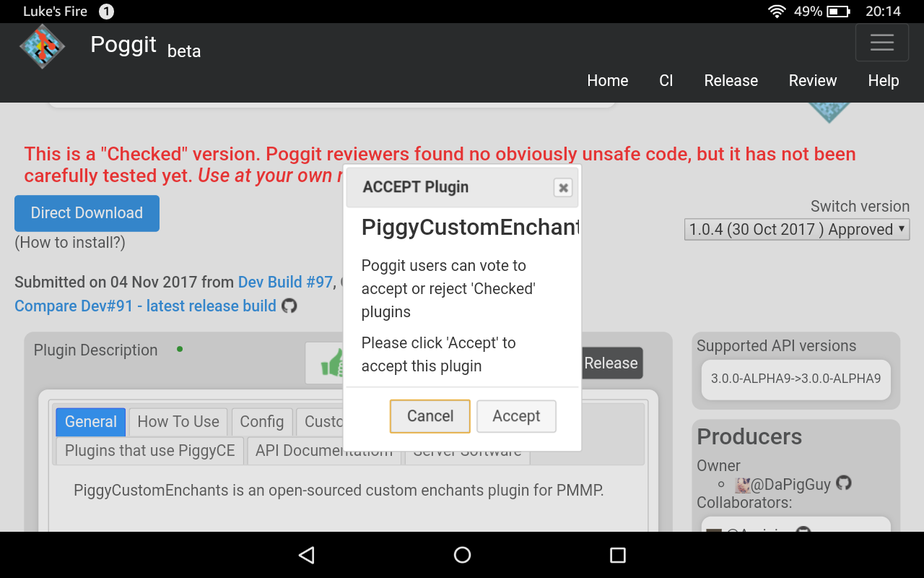Tap the 20:14 clock in status bar
The image size is (924, 578).
pos(884,12)
